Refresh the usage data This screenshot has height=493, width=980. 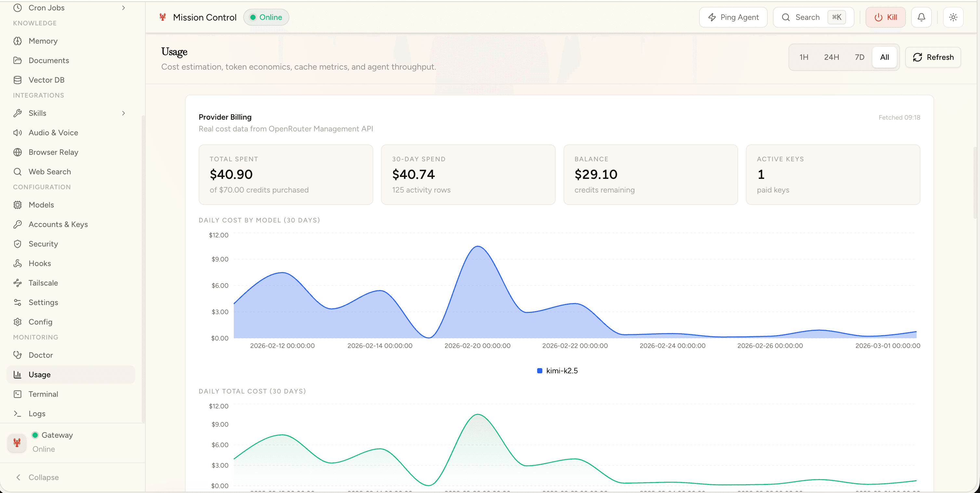[x=933, y=57]
